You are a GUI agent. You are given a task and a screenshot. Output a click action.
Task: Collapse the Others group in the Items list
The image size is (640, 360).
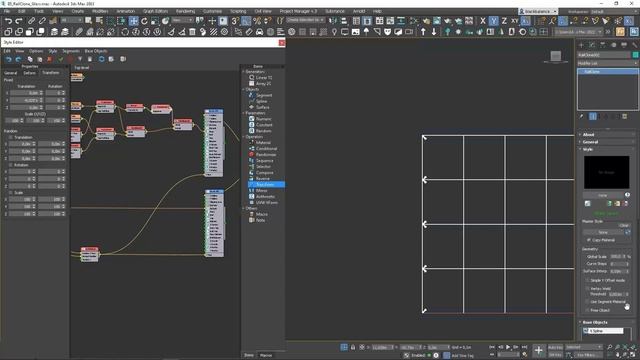click(x=244, y=208)
